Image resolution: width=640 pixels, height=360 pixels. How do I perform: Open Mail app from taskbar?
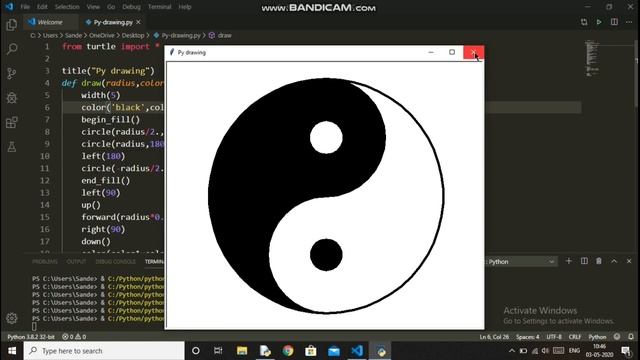point(334,351)
